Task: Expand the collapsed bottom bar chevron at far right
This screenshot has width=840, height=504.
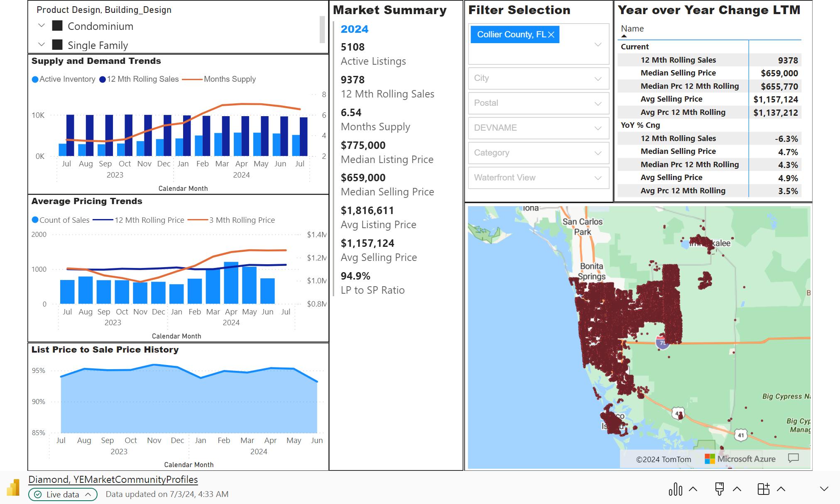Action: click(x=824, y=489)
